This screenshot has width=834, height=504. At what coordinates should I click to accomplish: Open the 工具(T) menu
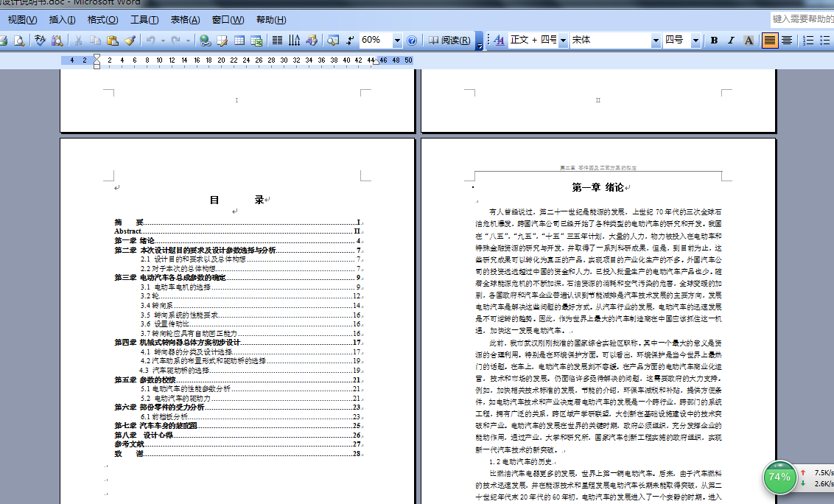point(144,20)
